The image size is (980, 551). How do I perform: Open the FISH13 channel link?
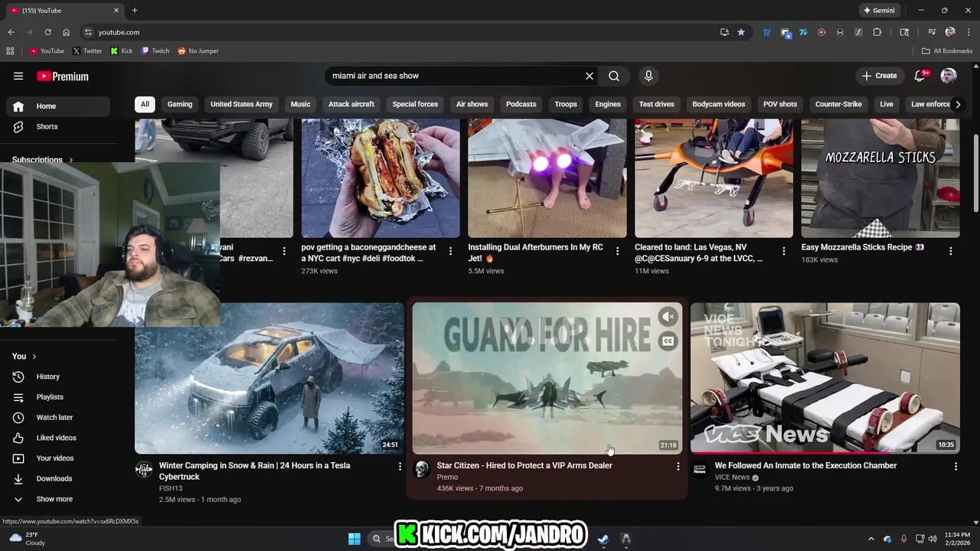[x=171, y=488]
